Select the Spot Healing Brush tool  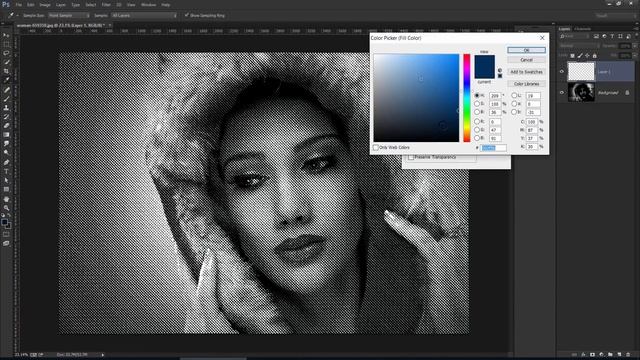coord(6,90)
